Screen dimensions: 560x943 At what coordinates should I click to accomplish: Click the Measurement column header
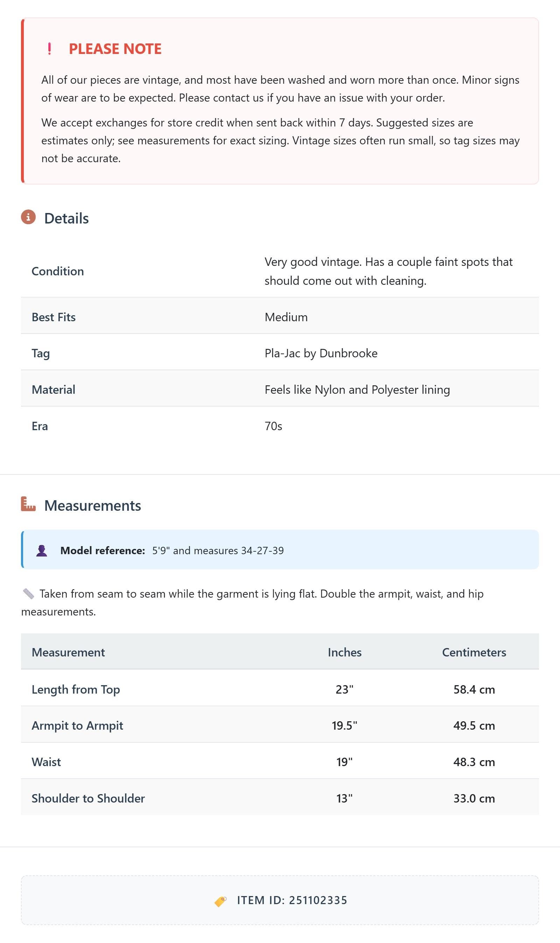click(x=68, y=652)
